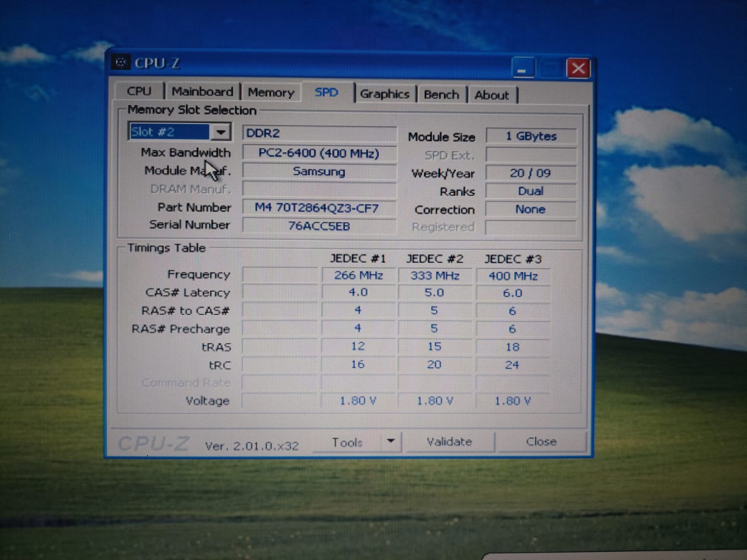747x560 pixels.
Task: Click tRAS value 12
Action: pyautogui.click(x=358, y=346)
